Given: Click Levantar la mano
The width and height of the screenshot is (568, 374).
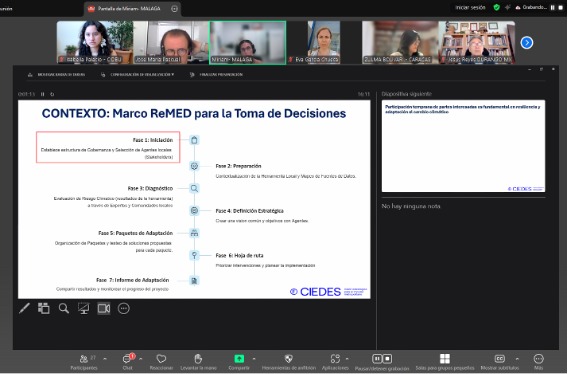Looking at the screenshot, I should pos(198,362).
